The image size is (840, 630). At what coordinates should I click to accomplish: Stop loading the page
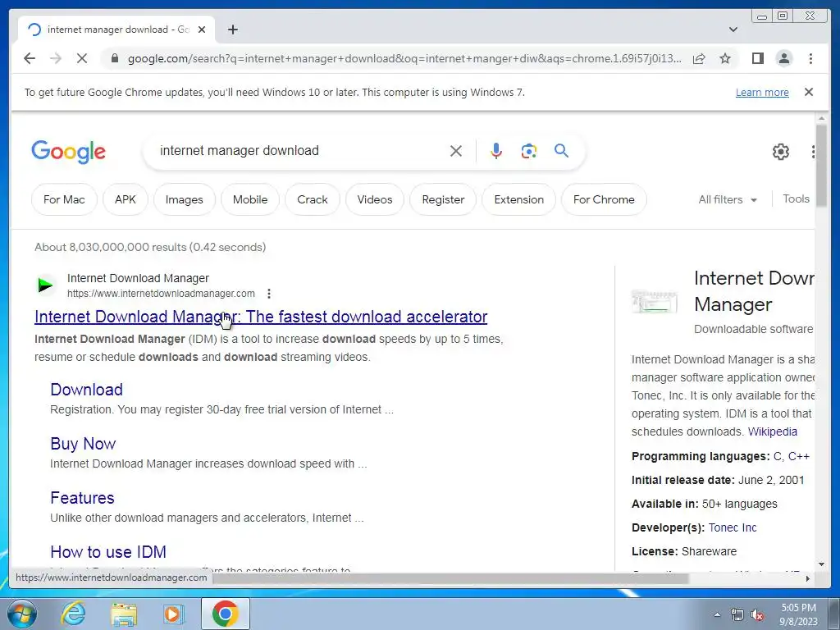click(x=82, y=58)
